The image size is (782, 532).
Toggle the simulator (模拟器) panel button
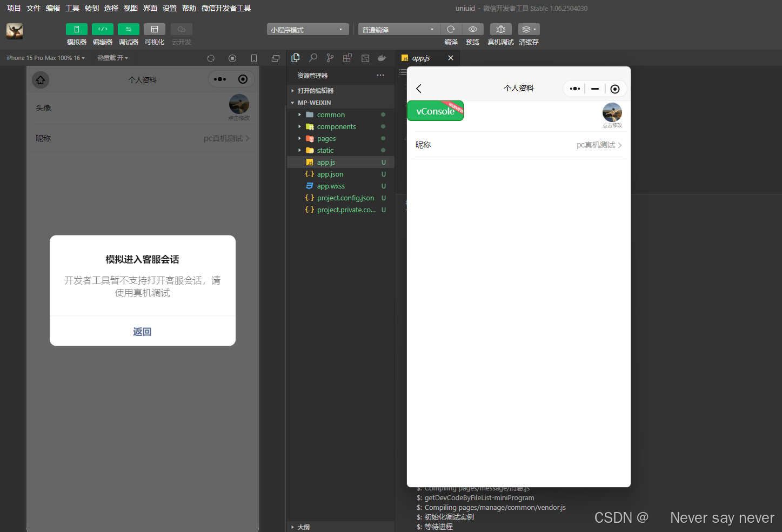pyautogui.click(x=76, y=29)
